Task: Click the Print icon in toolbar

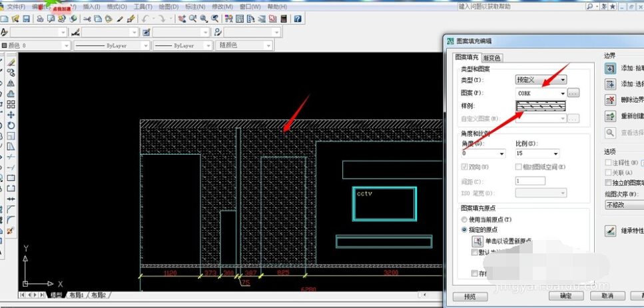Action: point(40,19)
